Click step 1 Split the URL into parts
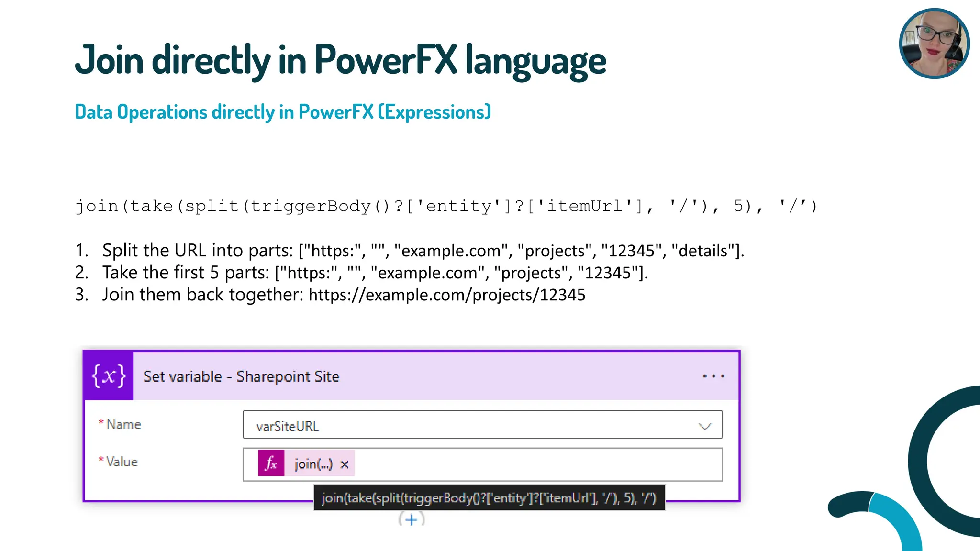980x551 pixels. (x=410, y=251)
